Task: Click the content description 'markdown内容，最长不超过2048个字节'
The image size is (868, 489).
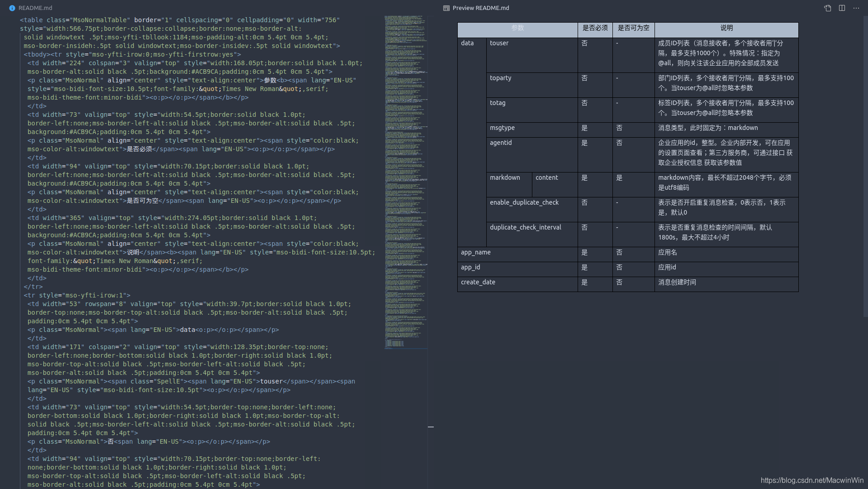Action: [726, 185]
